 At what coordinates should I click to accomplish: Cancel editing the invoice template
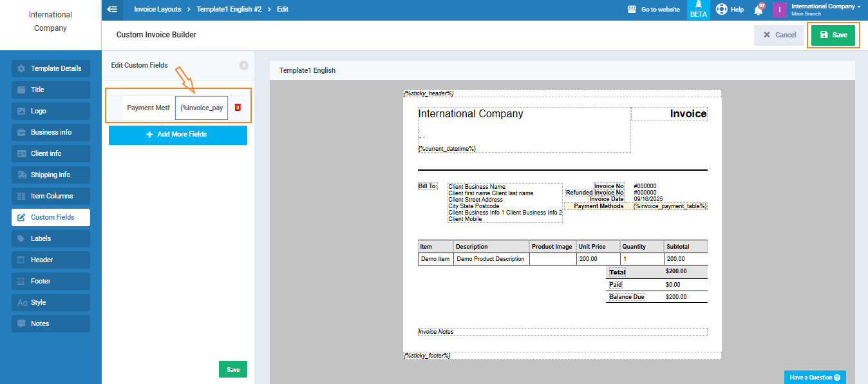[x=779, y=35]
